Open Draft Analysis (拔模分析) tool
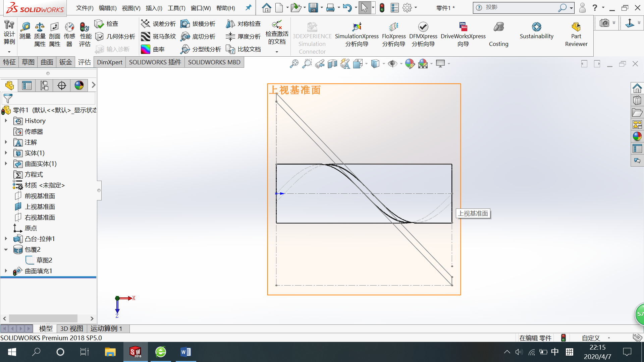644x362 pixels. (x=185, y=24)
